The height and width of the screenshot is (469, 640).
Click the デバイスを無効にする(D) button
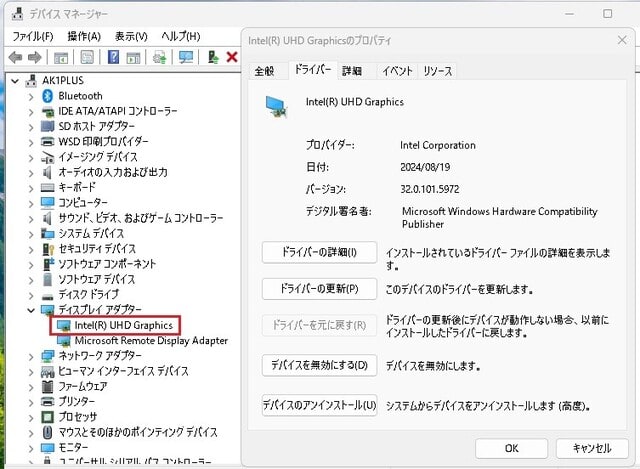[x=319, y=365]
